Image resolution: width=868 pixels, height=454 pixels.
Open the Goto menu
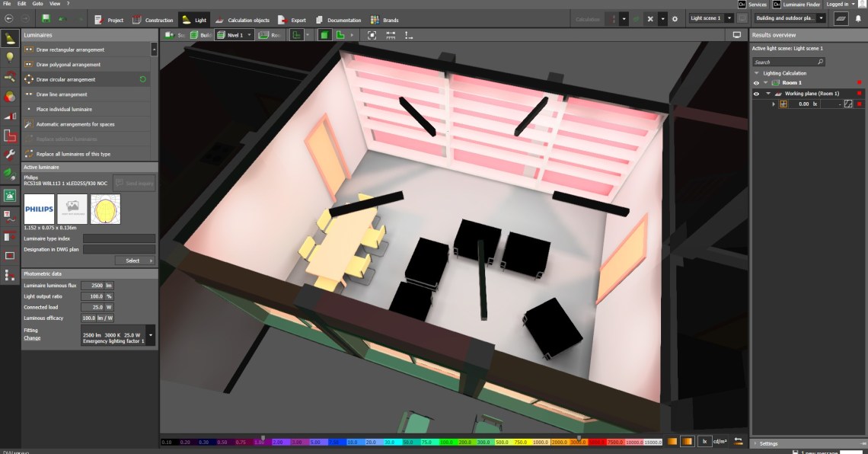click(37, 4)
